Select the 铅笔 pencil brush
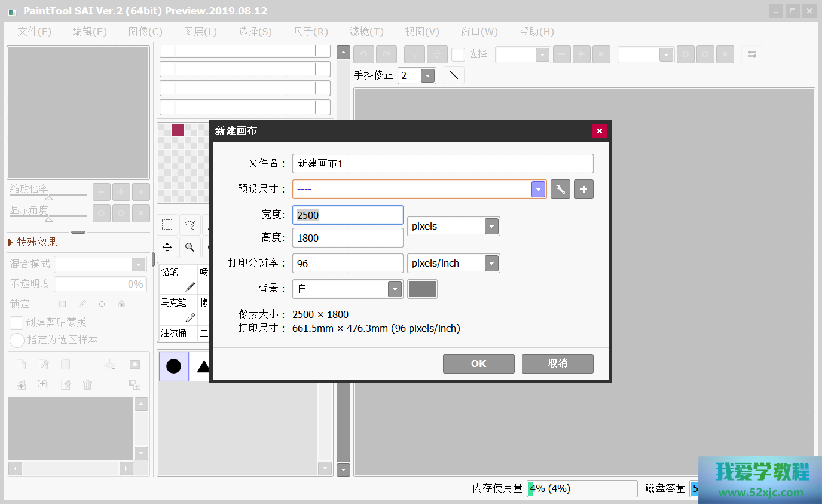822x504 pixels. 178,279
